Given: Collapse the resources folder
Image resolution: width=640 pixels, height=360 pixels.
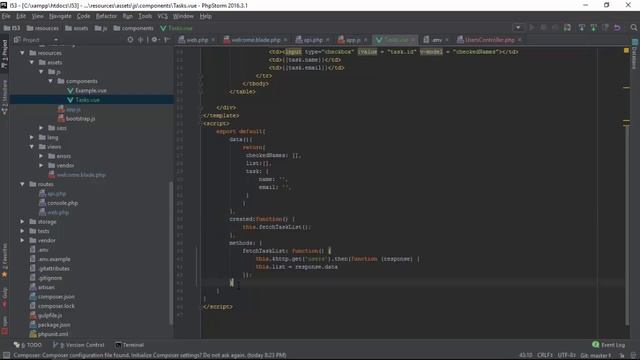Looking at the screenshot, I should point(22,53).
